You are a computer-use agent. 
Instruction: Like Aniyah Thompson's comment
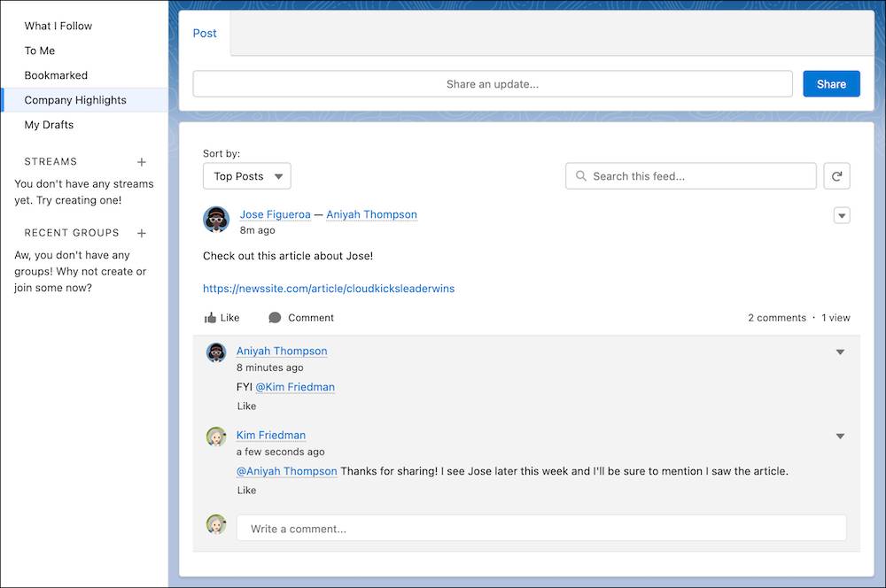pos(246,406)
